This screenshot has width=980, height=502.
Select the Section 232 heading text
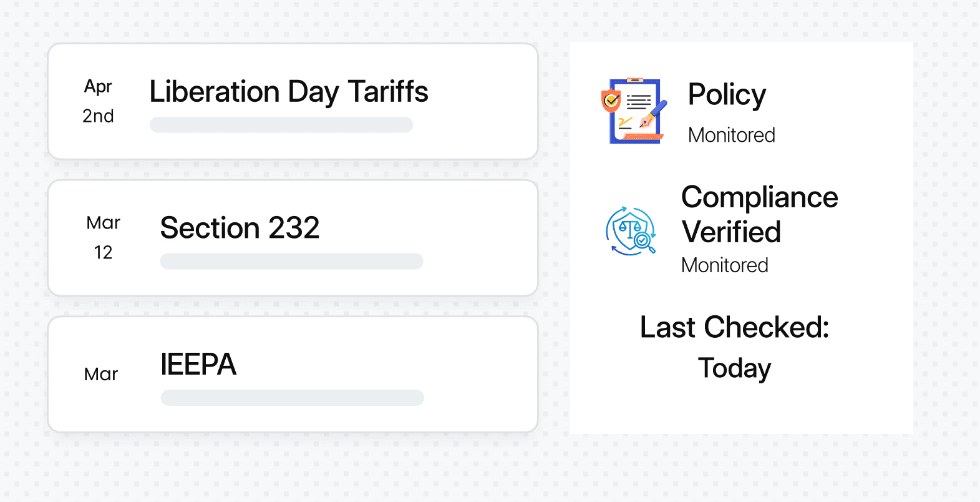(240, 228)
